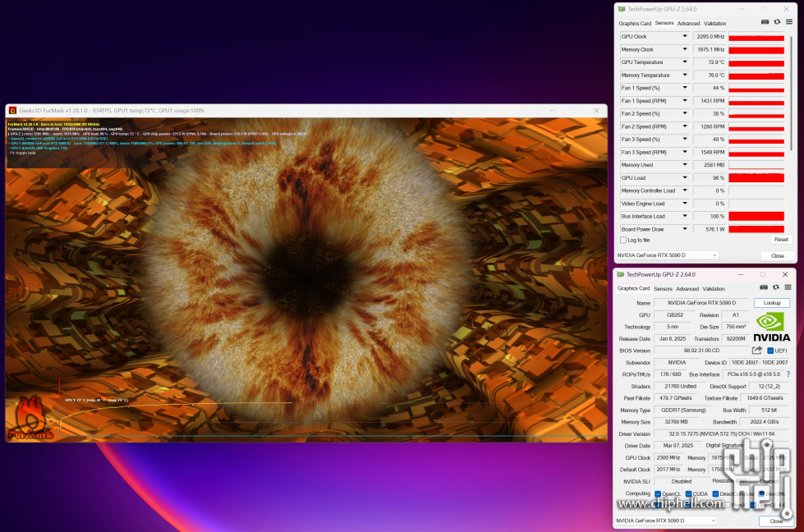Click the 'GB202' GPU value

[x=675, y=315]
